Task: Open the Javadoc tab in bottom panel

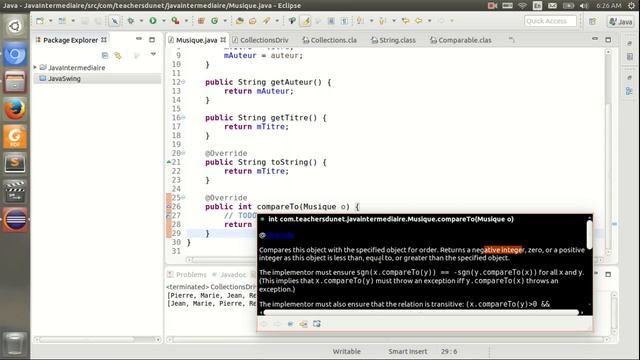Action: click(x=229, y=275)
